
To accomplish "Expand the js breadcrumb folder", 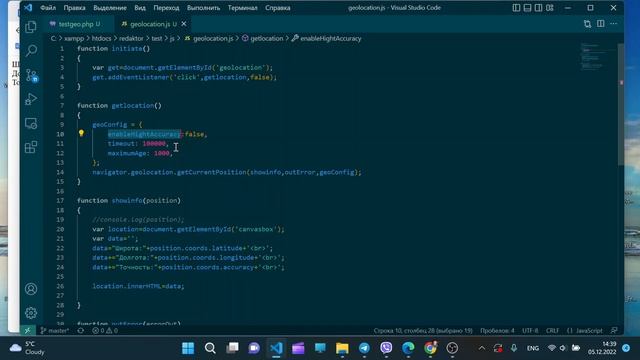I will [x=172, y=38].
